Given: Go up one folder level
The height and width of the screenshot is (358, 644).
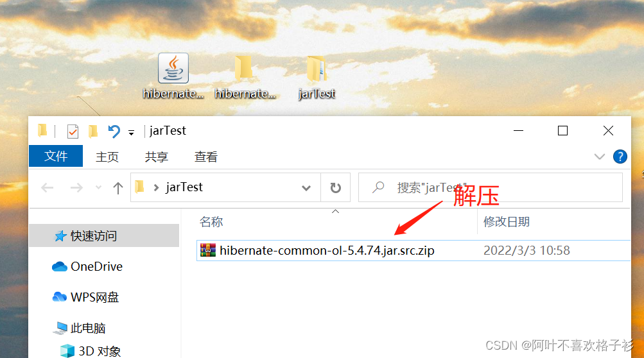Looking at the screenshot, I should (118, 188).
